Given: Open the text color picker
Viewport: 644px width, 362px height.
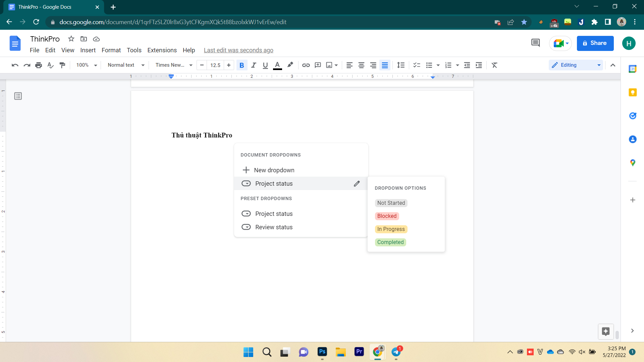Looking at the screenshot, I should coord(277,65).
